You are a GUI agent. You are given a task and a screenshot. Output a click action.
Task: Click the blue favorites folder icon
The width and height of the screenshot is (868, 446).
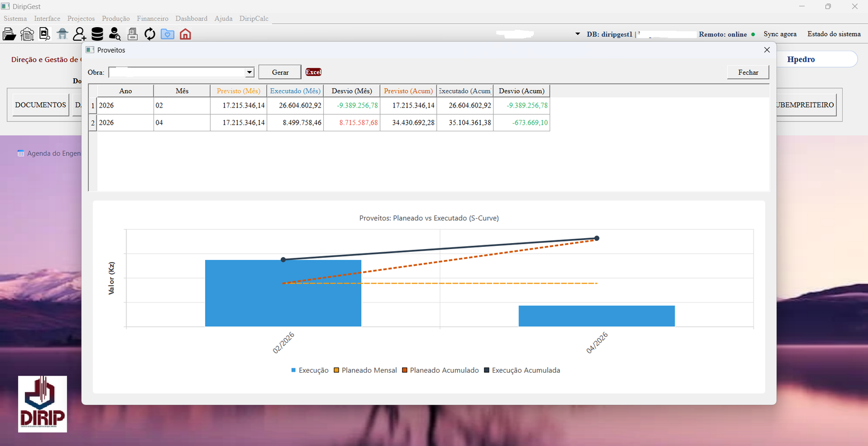[168, 34]
